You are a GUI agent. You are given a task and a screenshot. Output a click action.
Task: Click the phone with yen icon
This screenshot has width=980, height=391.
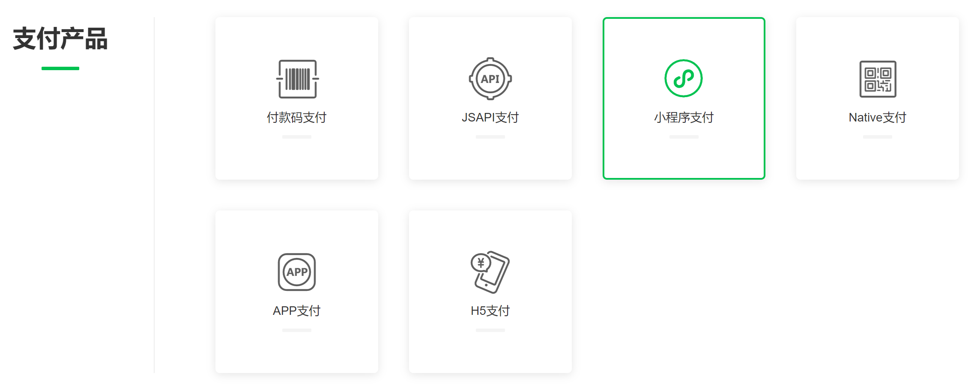click(490, 272)
